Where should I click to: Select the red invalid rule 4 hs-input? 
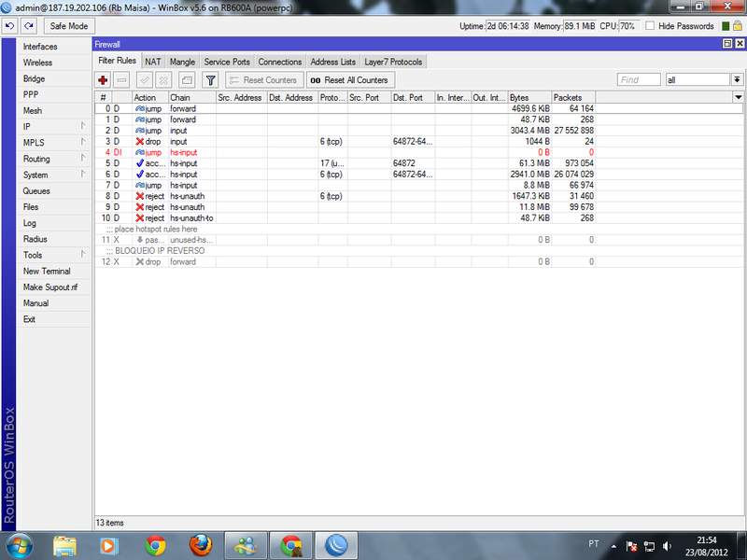(x=418, y=152)
